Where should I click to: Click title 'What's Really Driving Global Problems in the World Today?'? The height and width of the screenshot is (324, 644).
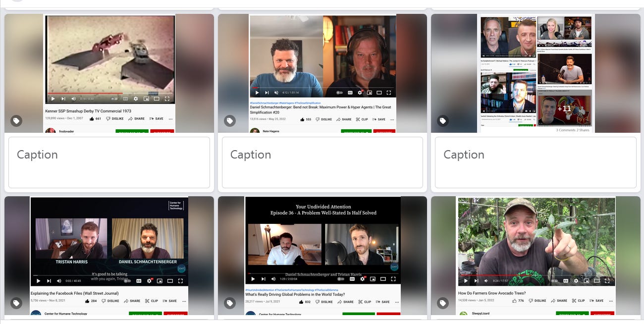pos(295,294)
